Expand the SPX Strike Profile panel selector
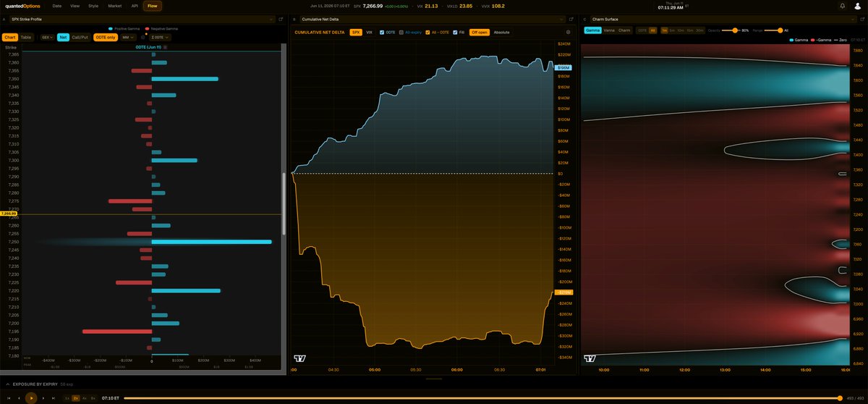Image resolution: width=868 pixels, height=404 pixels. (142, 19)
